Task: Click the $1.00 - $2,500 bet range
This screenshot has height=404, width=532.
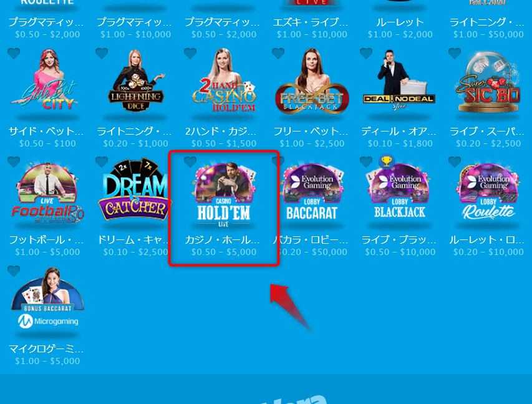Action: point(312,143)
